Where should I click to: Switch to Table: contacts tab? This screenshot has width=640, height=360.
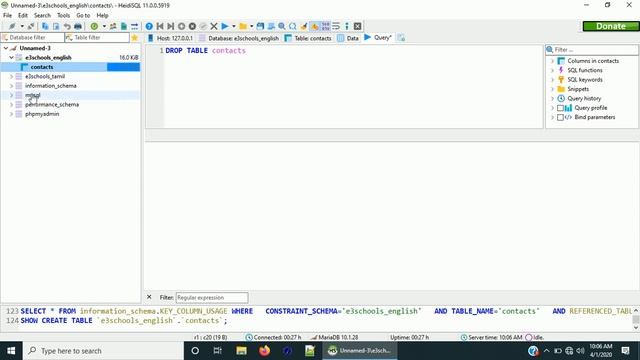[x=308, y=38]
